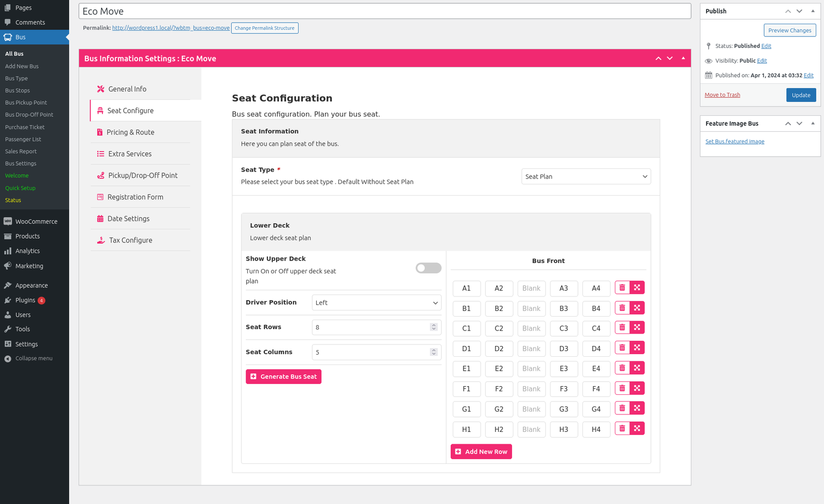Collapse the Feature Image Bus panel
The height and width of the screenshot is (504, 824).
813,124
